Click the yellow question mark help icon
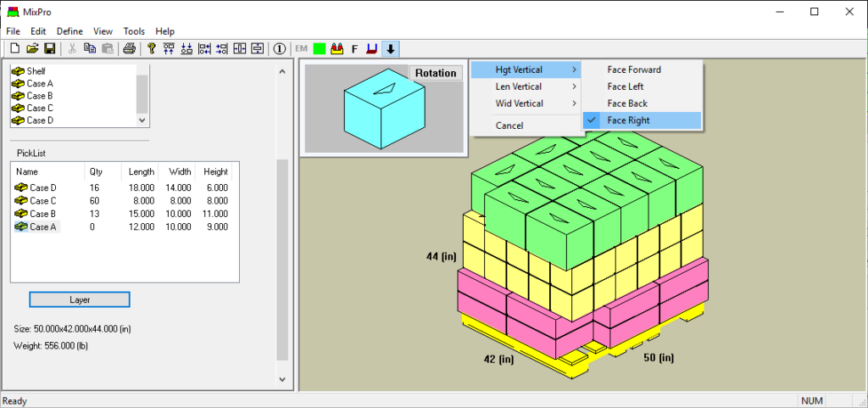Screen dimensions: 868x408 coord(152,48)
